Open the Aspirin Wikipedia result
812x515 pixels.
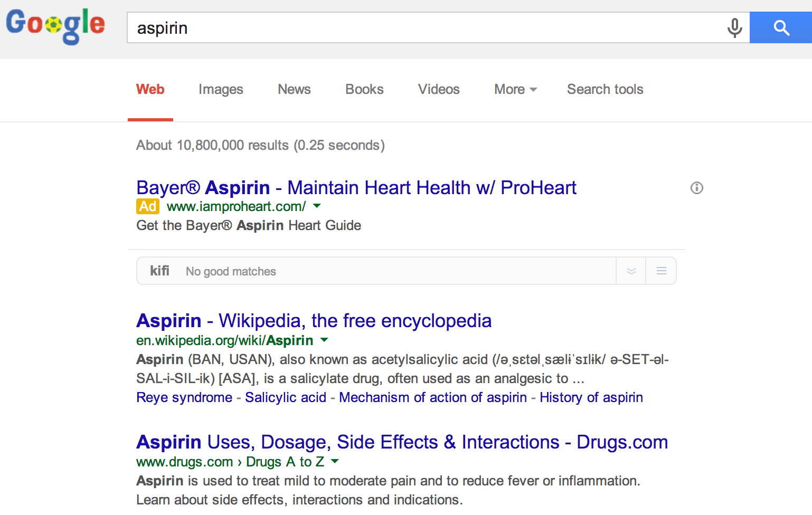(x=314, y=320)
